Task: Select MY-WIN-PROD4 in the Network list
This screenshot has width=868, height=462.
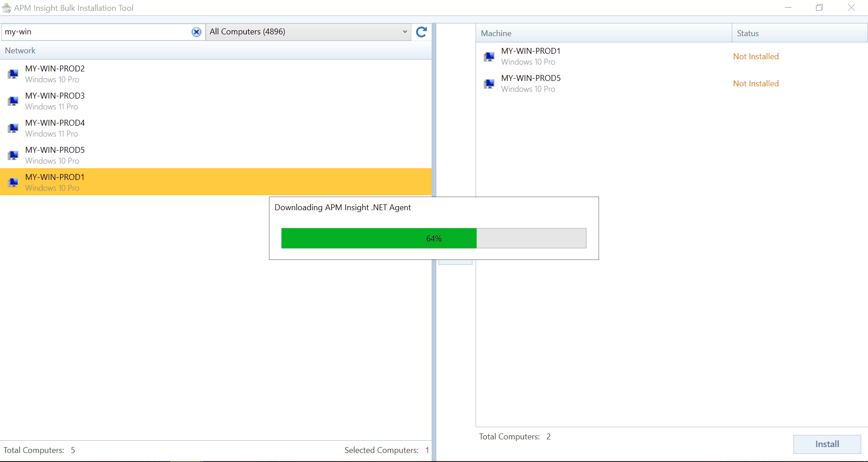Action: 216,128
